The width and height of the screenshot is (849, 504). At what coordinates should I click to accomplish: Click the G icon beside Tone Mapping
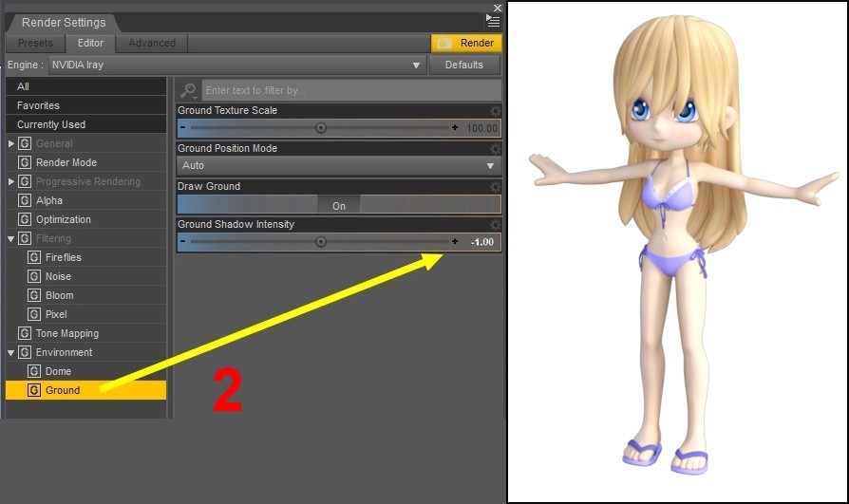25,333
